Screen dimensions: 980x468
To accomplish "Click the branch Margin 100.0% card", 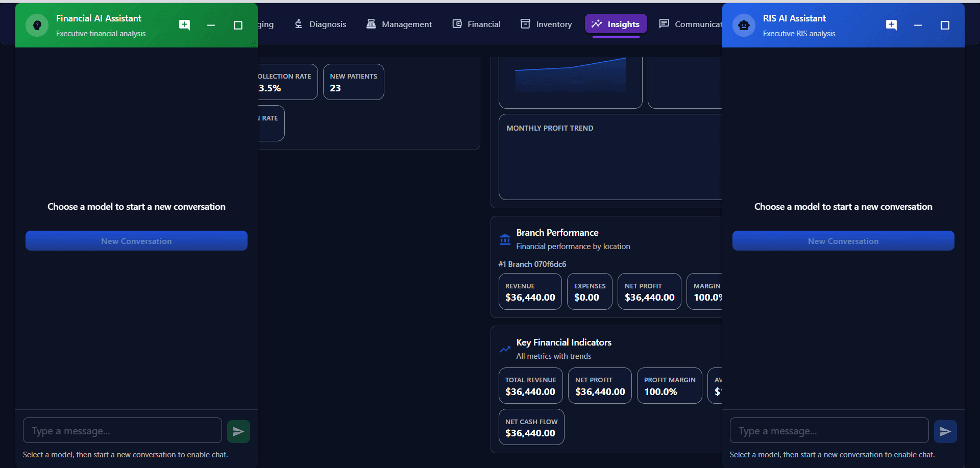I will click(x=705, y=291).
